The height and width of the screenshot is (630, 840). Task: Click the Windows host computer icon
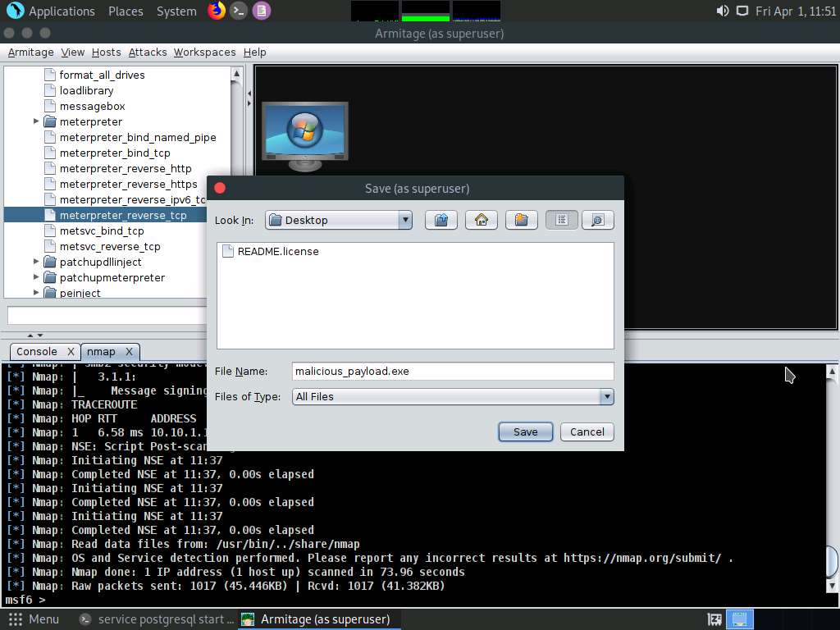coord(304,135)
